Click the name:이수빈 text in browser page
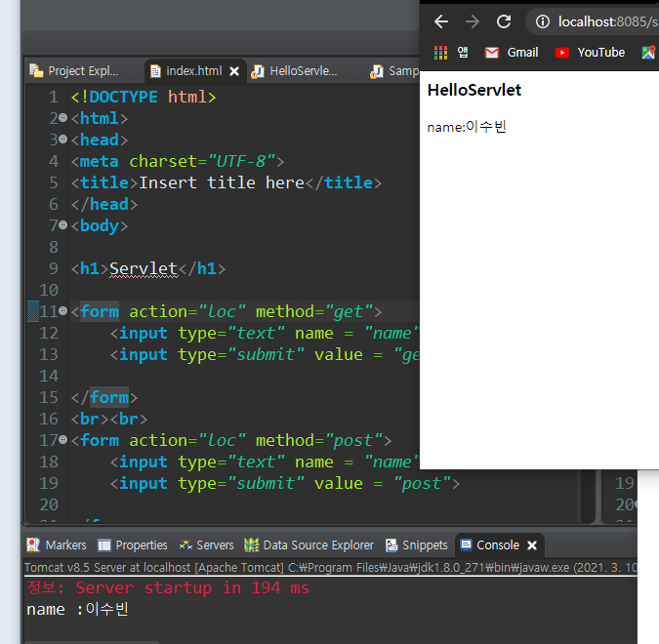 [x=467, y=127]
